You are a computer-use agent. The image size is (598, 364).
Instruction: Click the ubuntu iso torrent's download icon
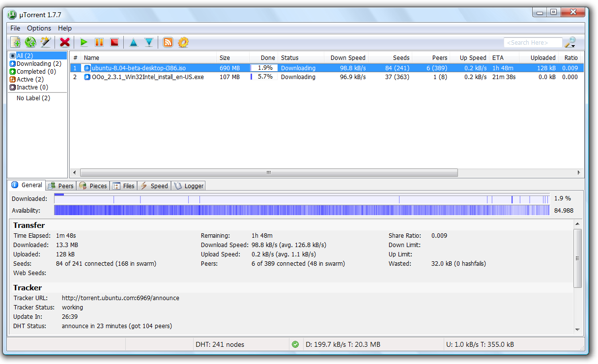pos(87,68)
